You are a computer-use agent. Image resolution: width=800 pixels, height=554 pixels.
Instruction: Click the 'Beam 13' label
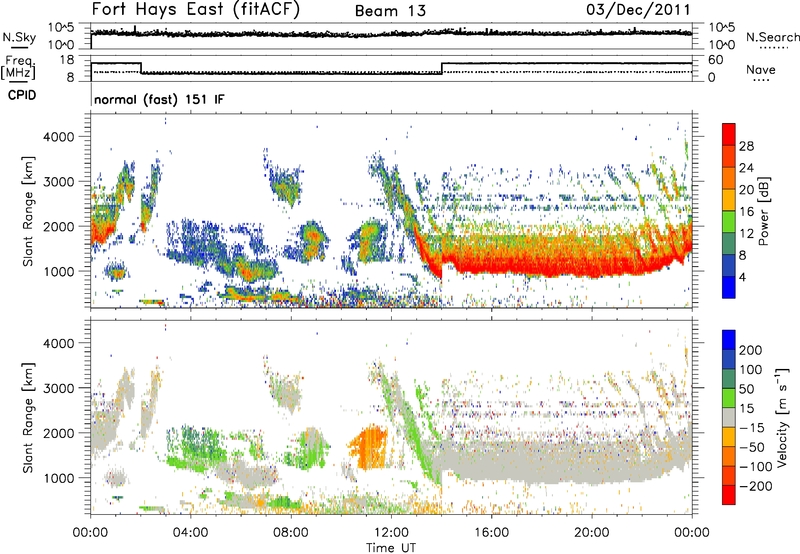(x=390, y=11)
